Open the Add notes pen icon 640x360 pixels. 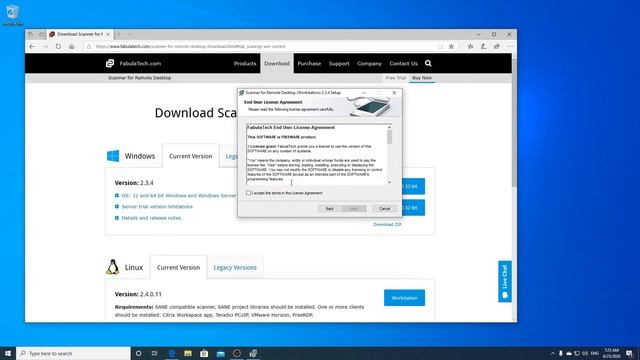483,47
